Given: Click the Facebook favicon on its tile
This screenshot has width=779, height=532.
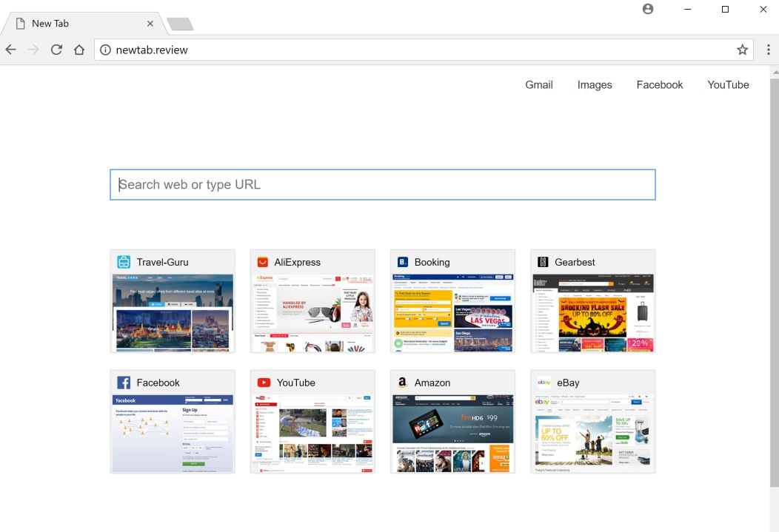Looking at the screenshot, I should (122, 383).
